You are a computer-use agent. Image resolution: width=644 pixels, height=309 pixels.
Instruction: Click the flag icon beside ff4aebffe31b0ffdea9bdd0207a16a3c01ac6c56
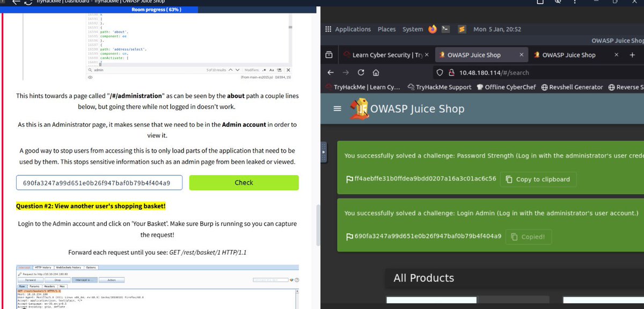[x=349, y=179]
